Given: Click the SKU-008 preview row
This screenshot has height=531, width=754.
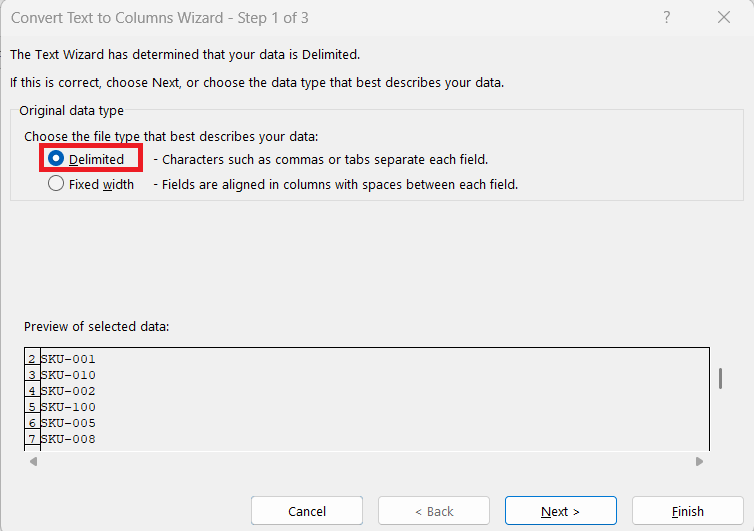Looking at the screenshot, I should (x=68, y=439).
